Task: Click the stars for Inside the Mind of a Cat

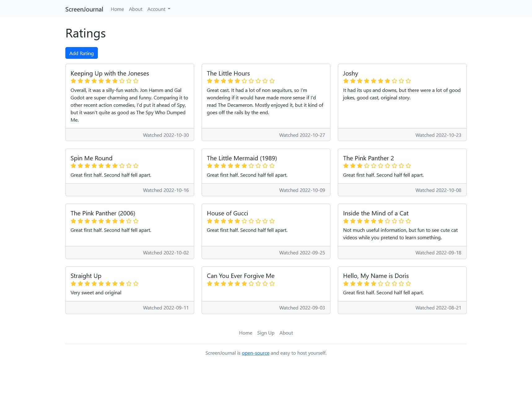Action: click(377, 221)
